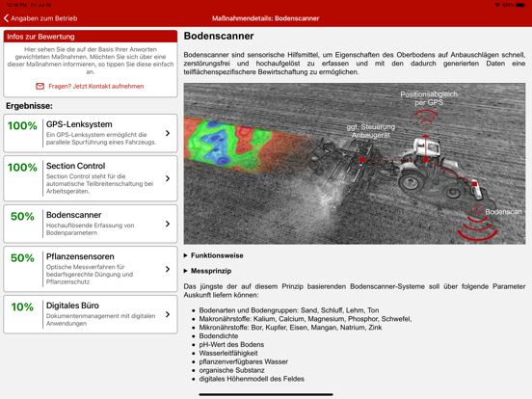The width and height of the screenshot is (532, 399).
Task: Tap the home indicator bar
Action: click(266, 394)
